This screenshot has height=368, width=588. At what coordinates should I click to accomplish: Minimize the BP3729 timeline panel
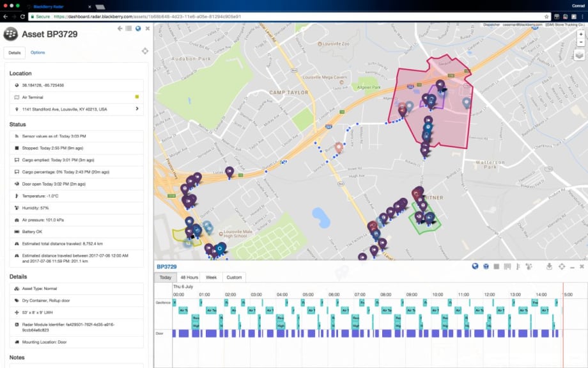point(572,267)
